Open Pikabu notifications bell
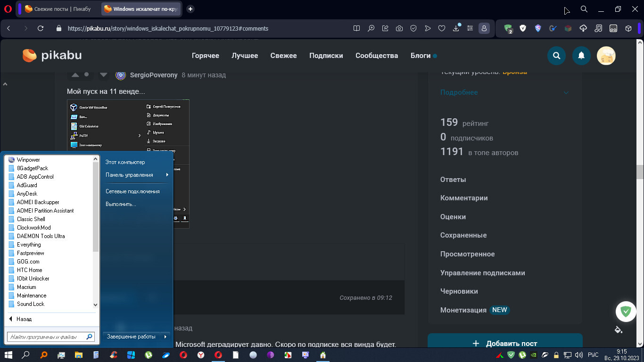Viewport: 644px width, 362px height. 581,56
